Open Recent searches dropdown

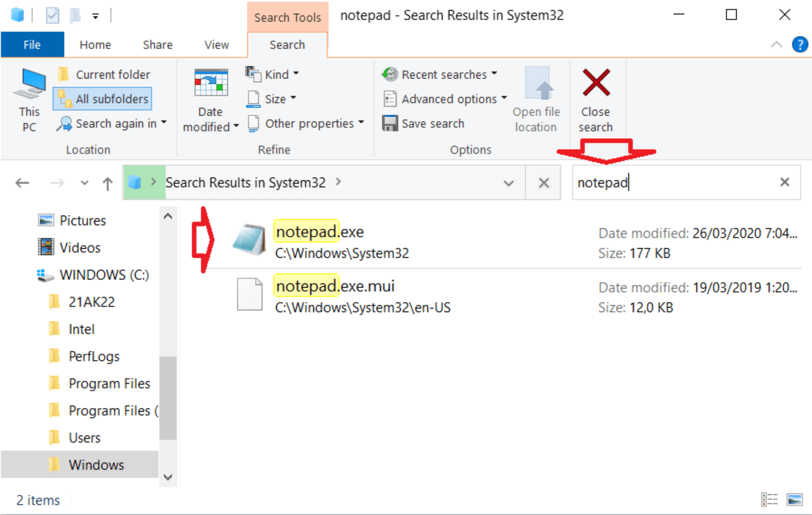[x=439, y=75]
